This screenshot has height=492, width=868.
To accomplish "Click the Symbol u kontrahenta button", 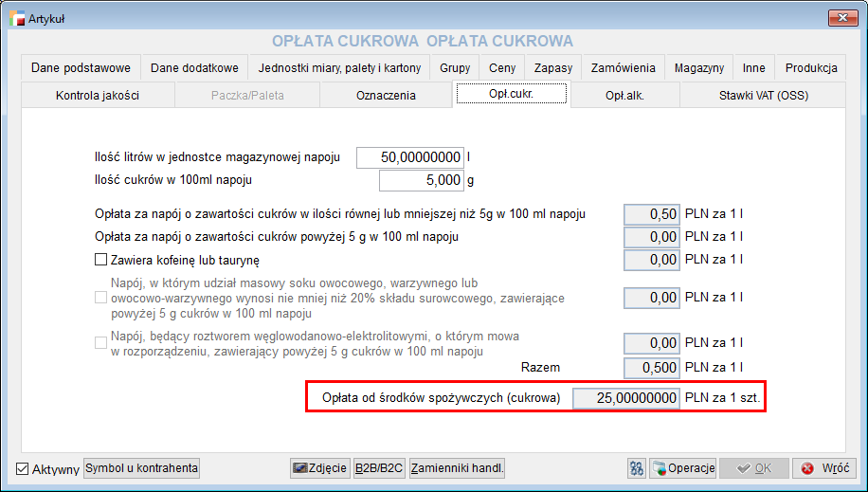I will click(142, 468).
